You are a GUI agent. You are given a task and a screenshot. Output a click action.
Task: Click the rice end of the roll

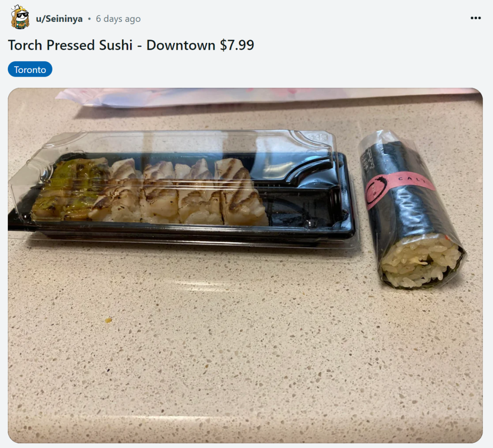coord(421,261)
